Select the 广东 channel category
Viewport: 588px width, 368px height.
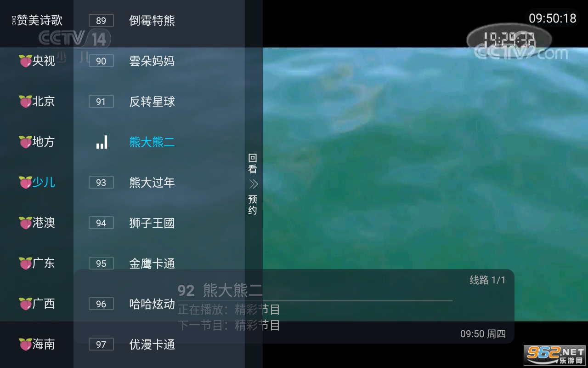(37, 264)
